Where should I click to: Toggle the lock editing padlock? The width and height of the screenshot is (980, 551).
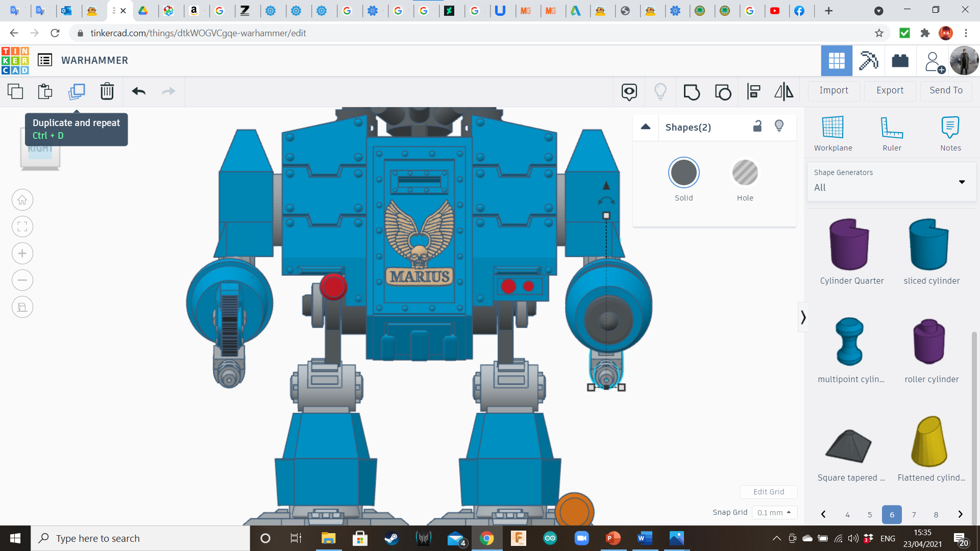click(757, 126)
